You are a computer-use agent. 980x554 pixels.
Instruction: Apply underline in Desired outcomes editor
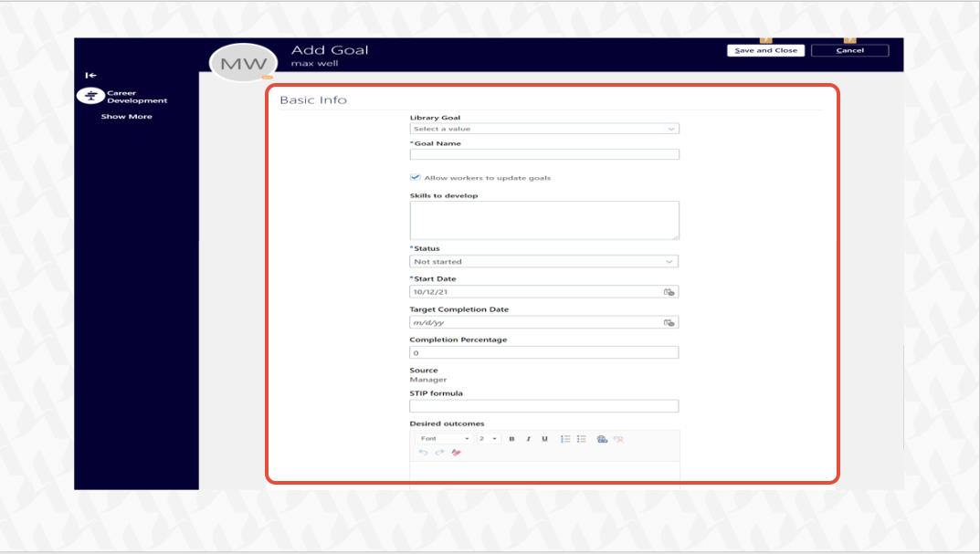click(544, 439)
